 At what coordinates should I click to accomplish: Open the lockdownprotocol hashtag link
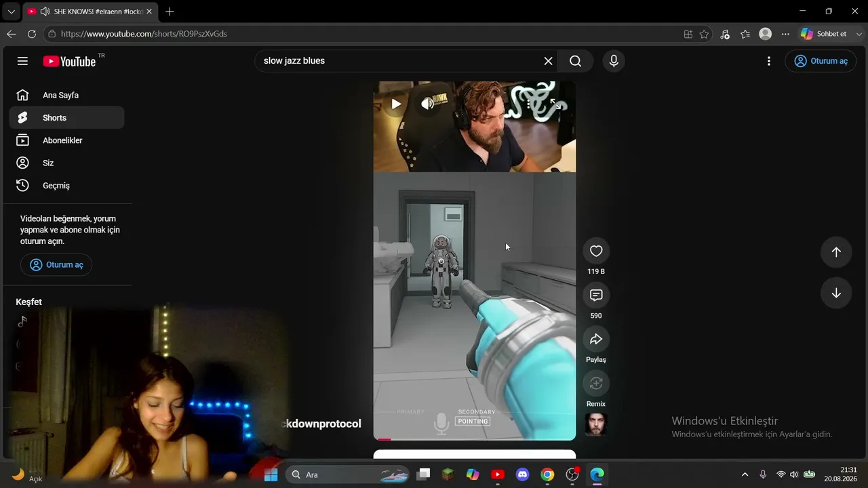coord(321,424)
